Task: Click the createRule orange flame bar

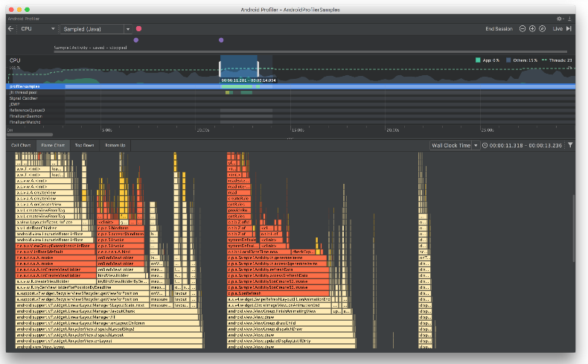Action: tap(239, 198)
